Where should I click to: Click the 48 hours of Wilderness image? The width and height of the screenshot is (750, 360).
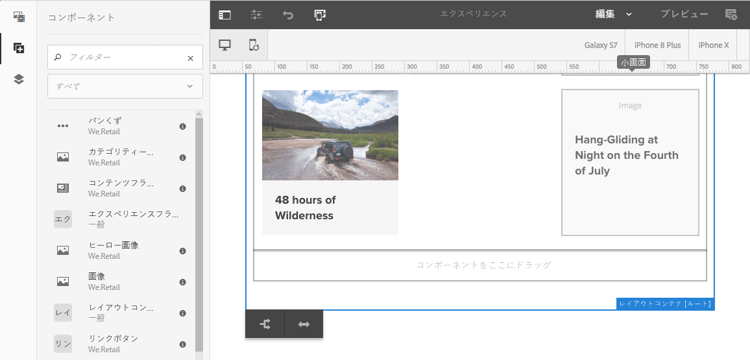(330, 135)
